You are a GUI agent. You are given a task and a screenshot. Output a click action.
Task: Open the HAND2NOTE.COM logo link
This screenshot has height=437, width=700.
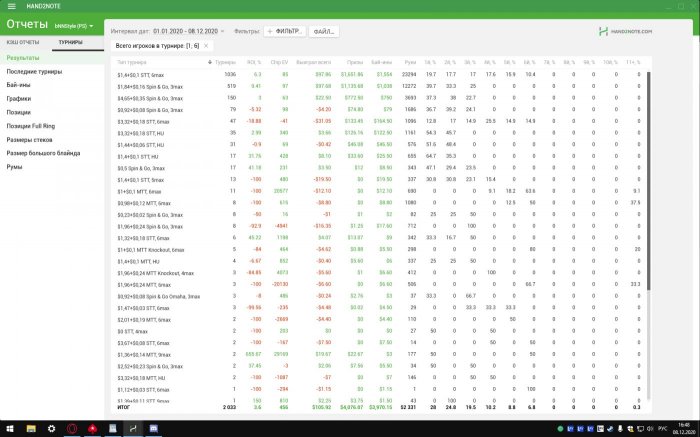pos(625,32)
